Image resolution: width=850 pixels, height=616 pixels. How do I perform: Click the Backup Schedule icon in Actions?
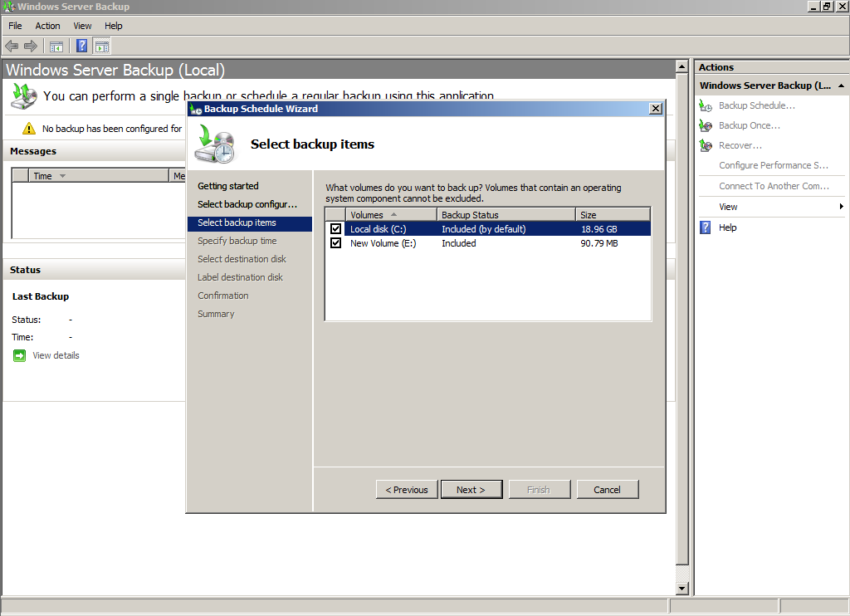706,105
